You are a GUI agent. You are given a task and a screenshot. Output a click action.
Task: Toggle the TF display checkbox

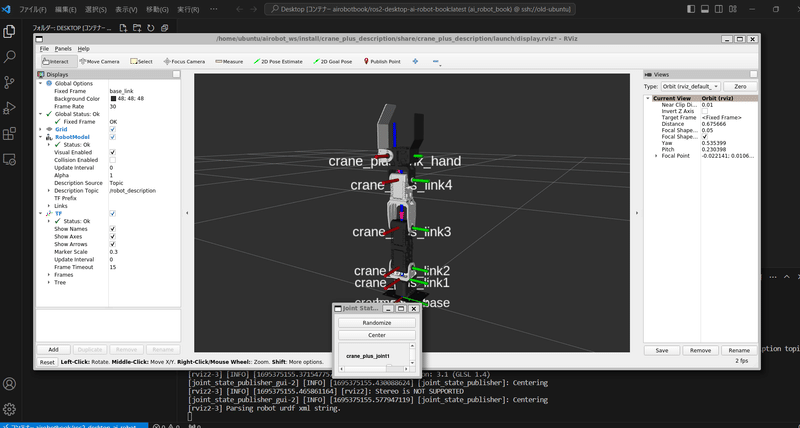(112, 214)
